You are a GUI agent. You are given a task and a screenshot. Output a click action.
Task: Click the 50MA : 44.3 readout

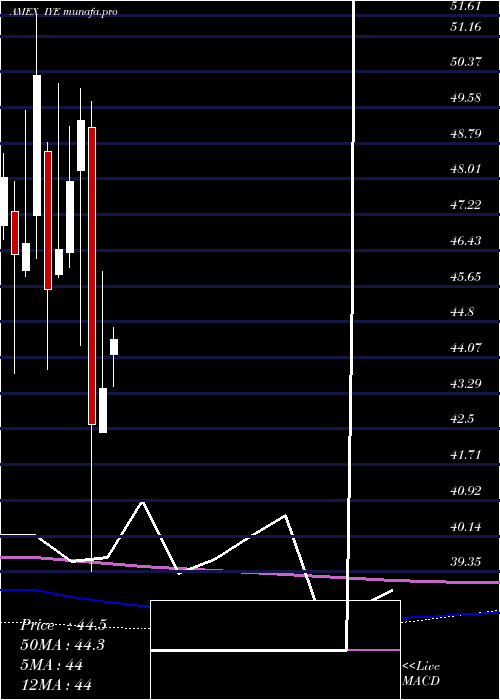[x=62, y=645]
